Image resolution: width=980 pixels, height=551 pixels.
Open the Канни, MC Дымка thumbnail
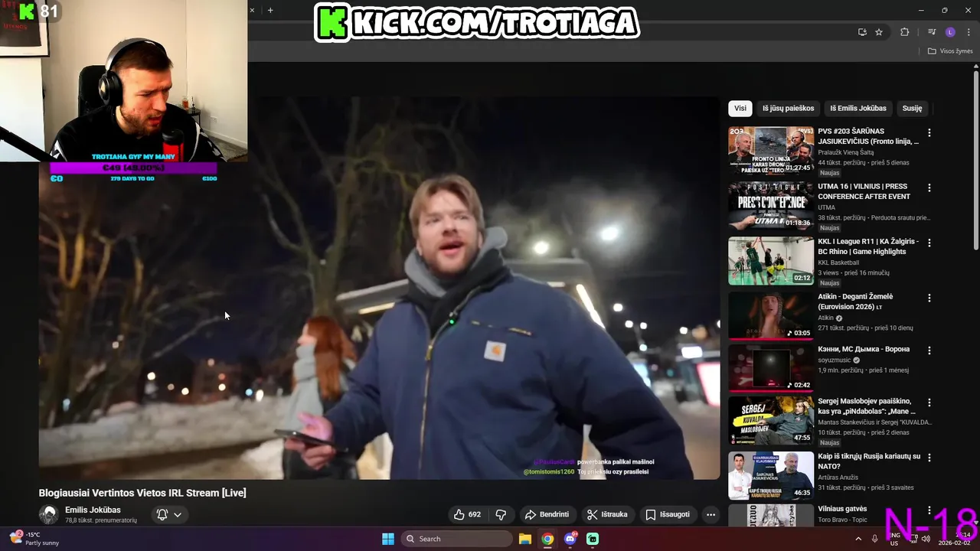coord(771,368)
